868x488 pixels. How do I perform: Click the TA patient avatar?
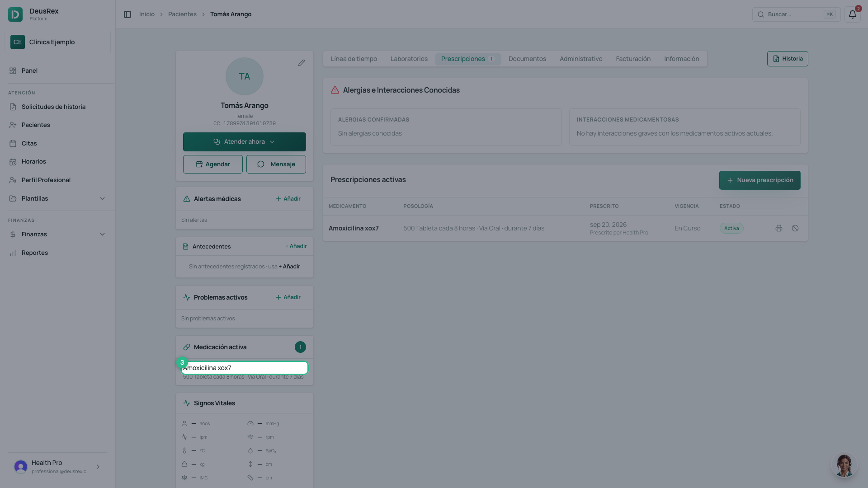(x=245, y=76)
